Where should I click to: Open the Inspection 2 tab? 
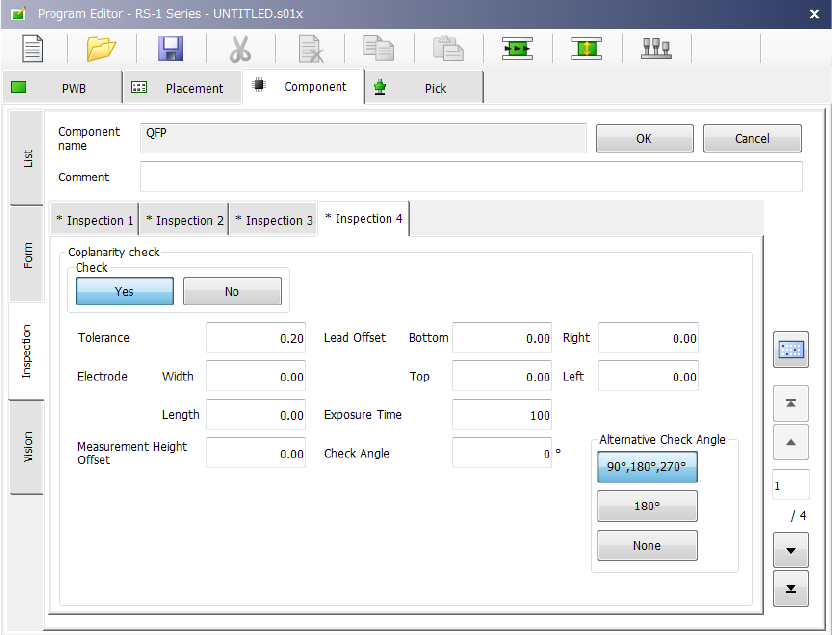184,220
